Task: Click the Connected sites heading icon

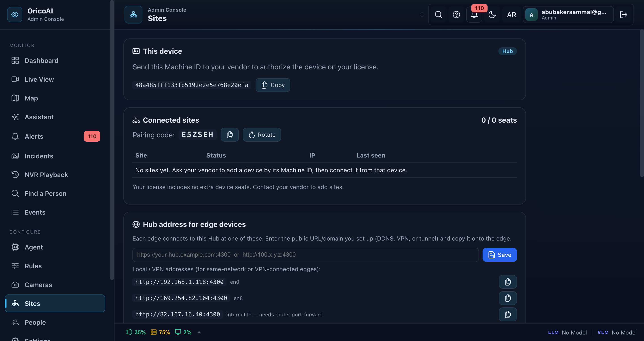Action: (136, 120)
